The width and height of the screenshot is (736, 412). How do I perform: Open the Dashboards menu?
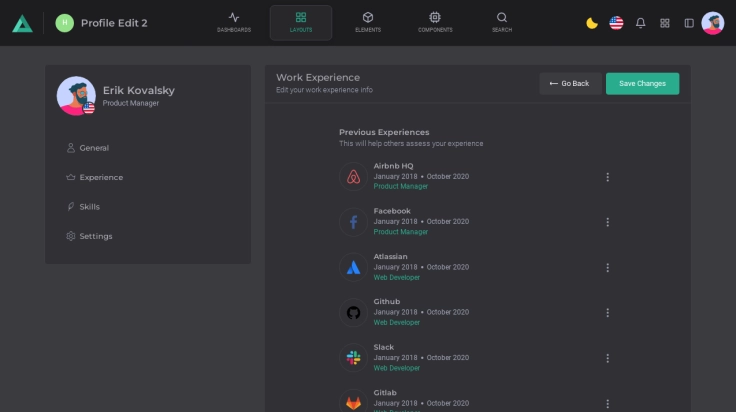pyautogui.click(x=234, y=22)
